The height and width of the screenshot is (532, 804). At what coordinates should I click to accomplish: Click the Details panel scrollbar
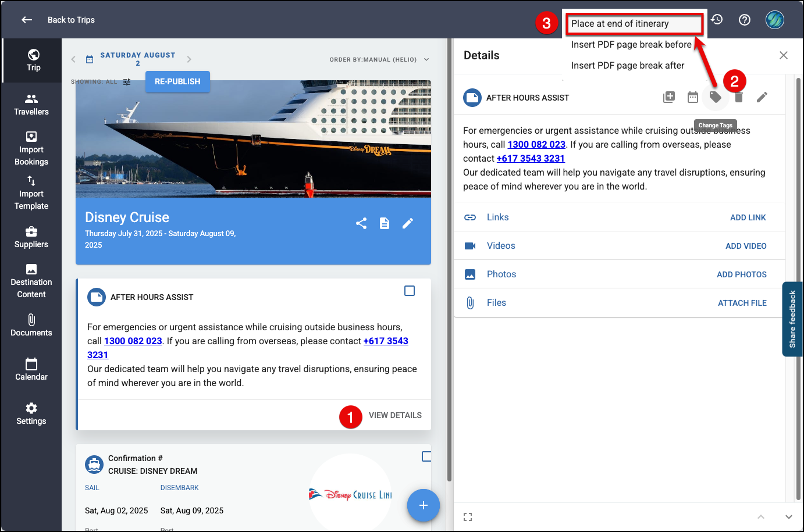798,288
